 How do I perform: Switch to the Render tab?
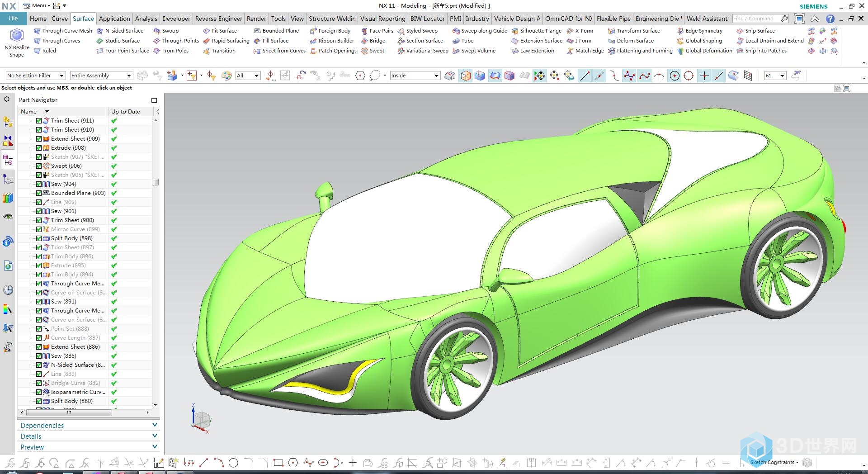pyautogui.click(x=256, y=19)
